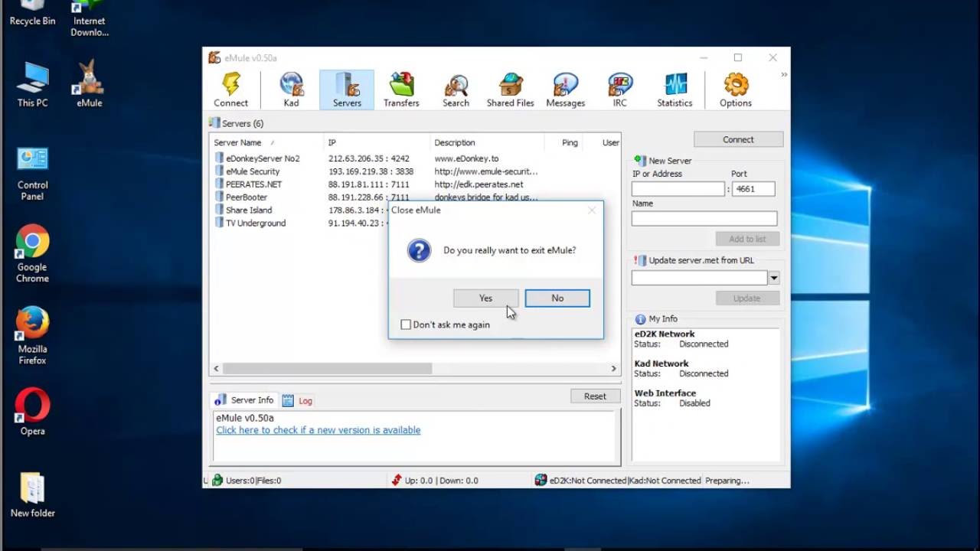Confirm exit with the Yes button
This screenshot has width=980, height=551.
[x=485, y=298]
